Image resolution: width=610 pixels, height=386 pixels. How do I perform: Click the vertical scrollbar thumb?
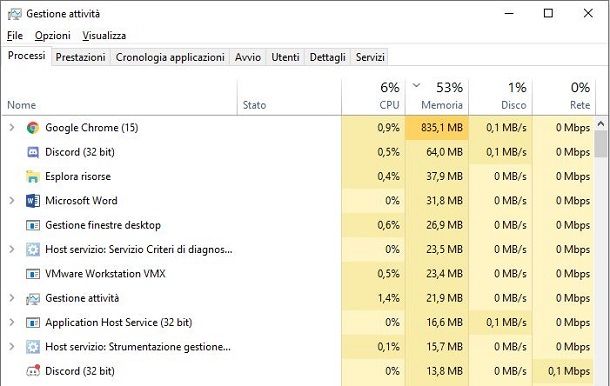tap(601, 144)
